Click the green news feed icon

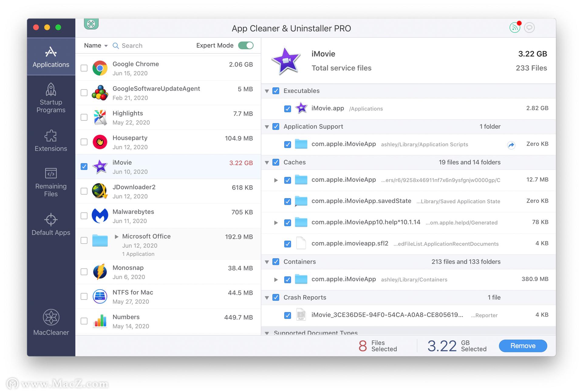[x=515, y=28]
